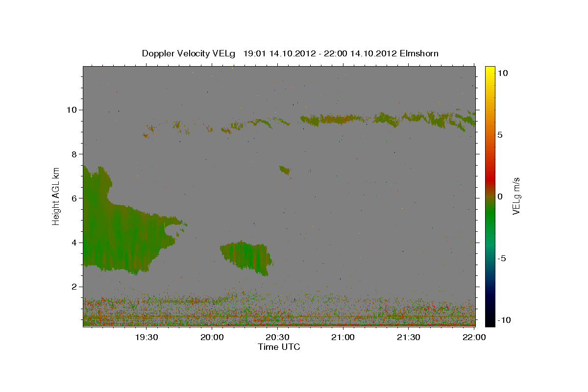Screen dimensions: 588x392
Task: Click the 20:30 time tick label
Action: coord(277,337)
